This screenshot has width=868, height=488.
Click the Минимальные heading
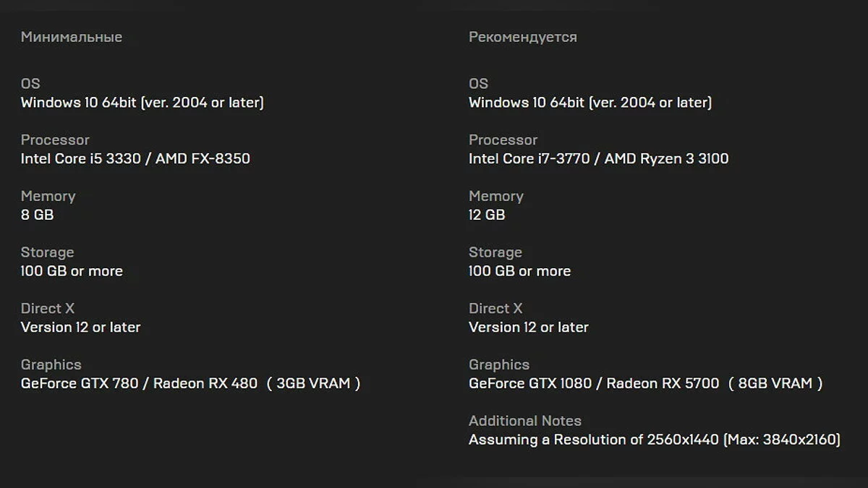click(71, 37)
